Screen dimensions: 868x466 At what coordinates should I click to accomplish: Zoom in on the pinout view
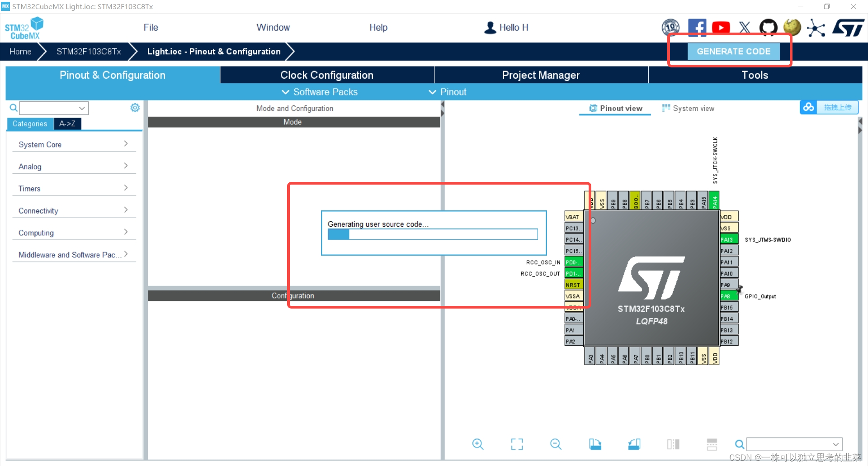click(x=478, y=444)
